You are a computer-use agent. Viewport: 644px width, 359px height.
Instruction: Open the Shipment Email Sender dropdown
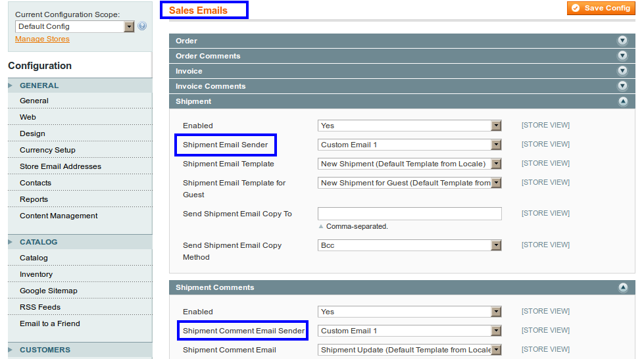[409, 145]
